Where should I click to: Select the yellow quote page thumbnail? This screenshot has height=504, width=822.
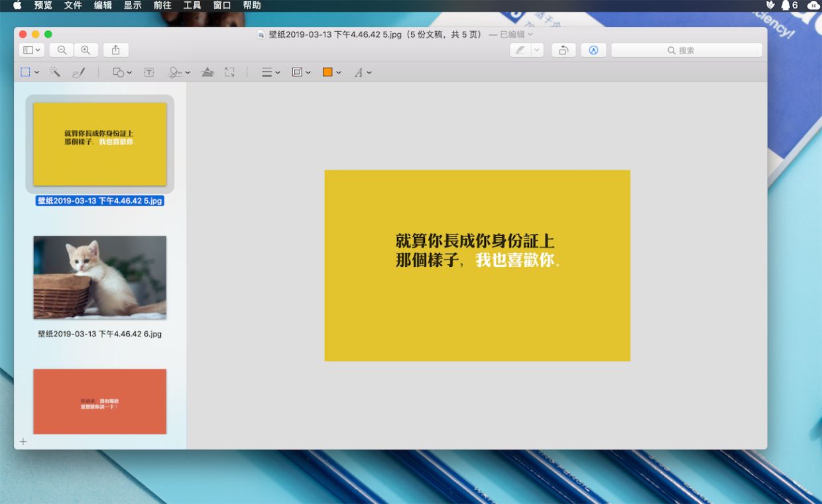[x=100, y=144]
